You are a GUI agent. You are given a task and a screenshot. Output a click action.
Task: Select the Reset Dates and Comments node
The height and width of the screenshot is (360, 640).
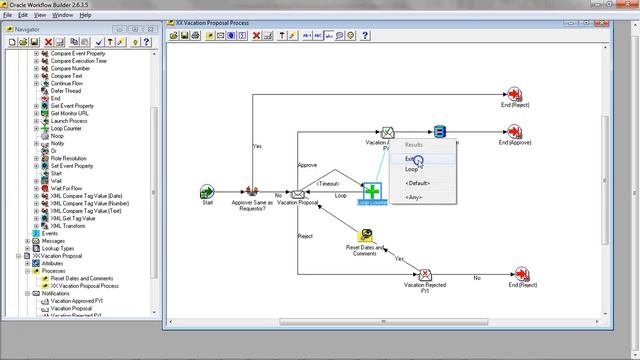365,236
